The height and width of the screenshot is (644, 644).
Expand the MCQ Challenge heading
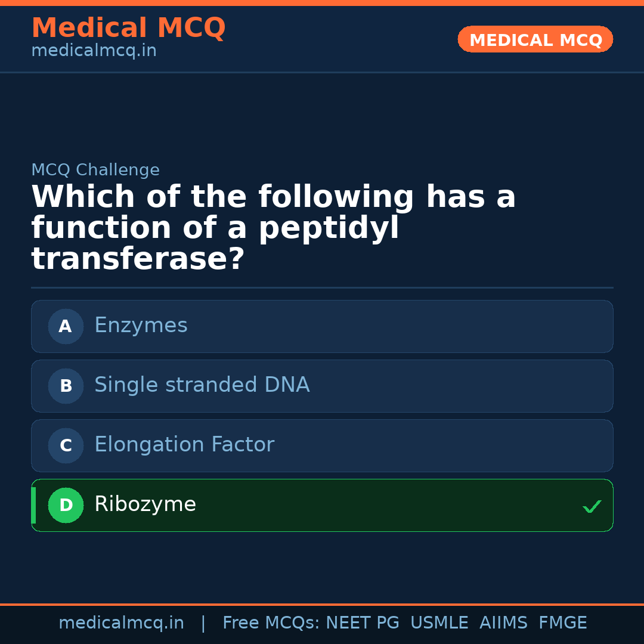point(95,170)
